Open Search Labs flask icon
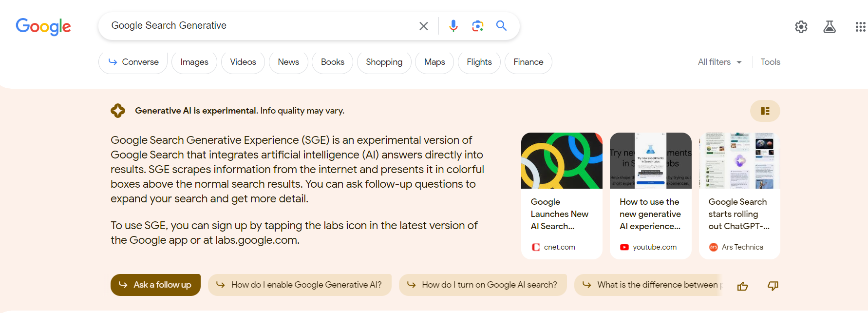The width and height of the screenshot is (868, 313). 830,27
